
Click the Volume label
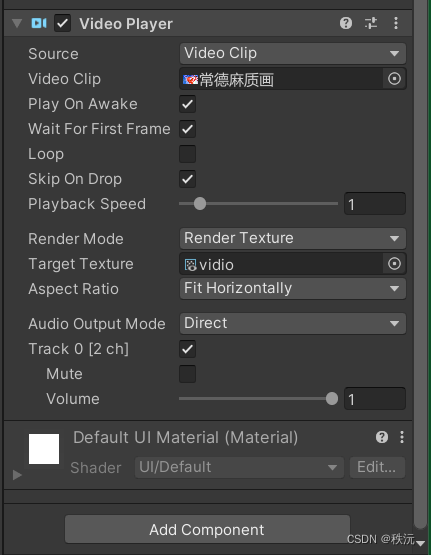tap(73, 399)
